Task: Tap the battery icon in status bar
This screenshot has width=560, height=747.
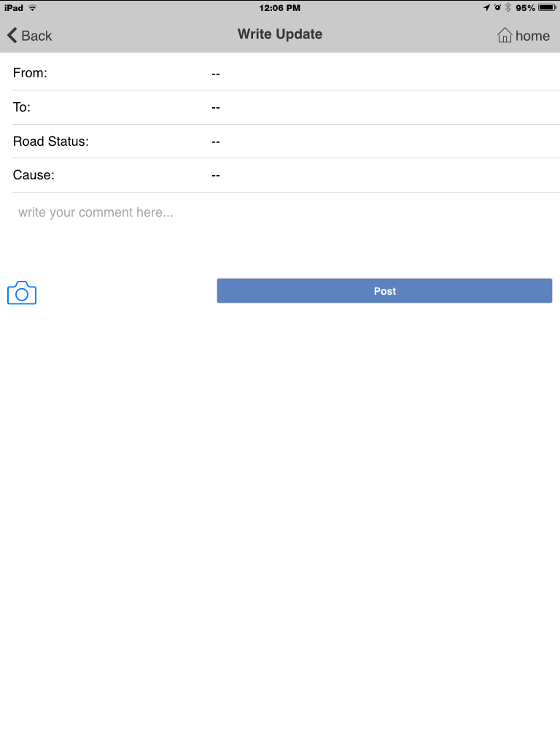Action: [547, 7]
